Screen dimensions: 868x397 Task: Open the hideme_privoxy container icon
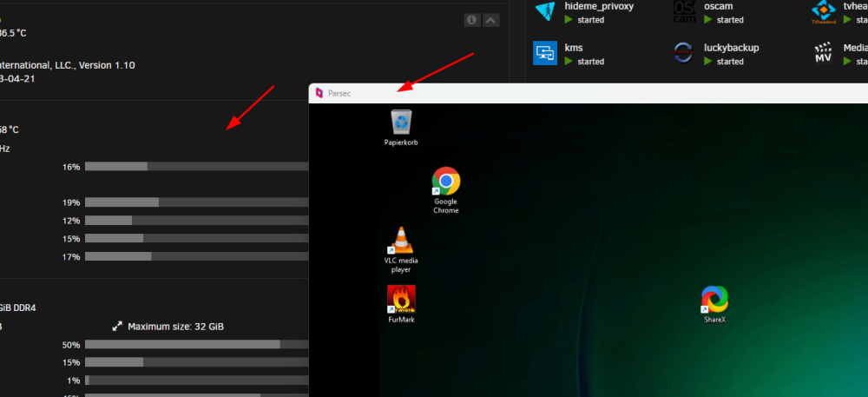tap(545, 12)
